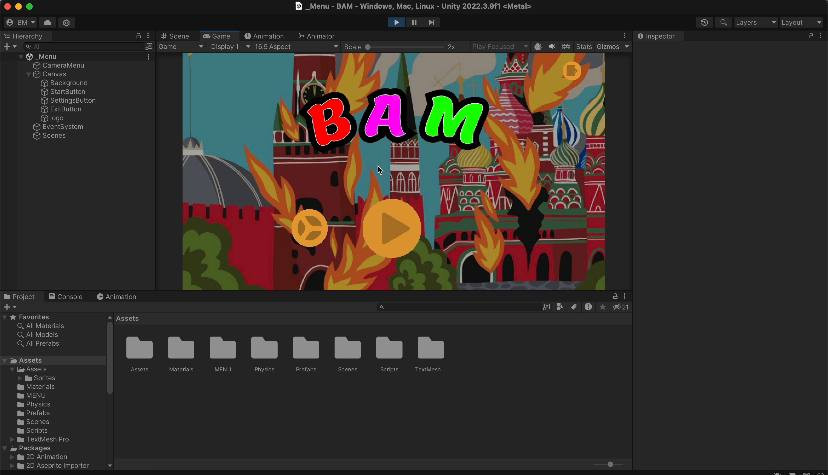The height and width of the screenshot is (475, 828).
Task: Open the Gizmos dropdown arrow
Action: coord(627,46)
